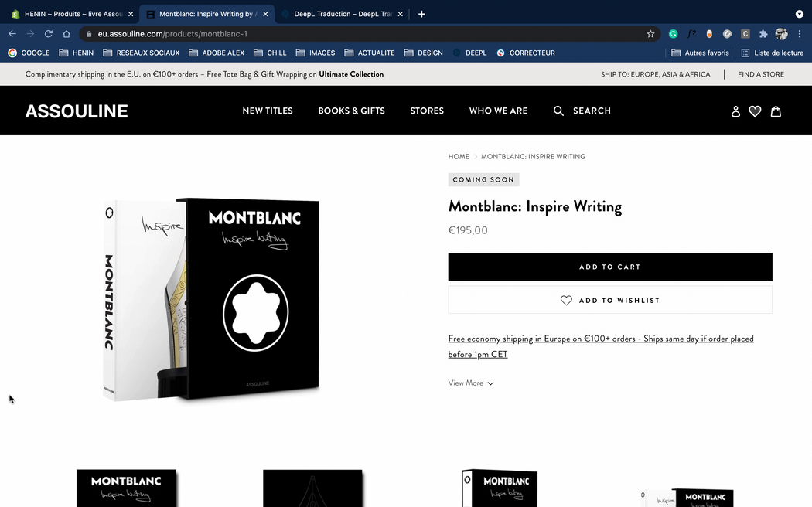Open Liste de lecture reading list
This screenshot has height=507, width=812.
(x=772, y=53)
